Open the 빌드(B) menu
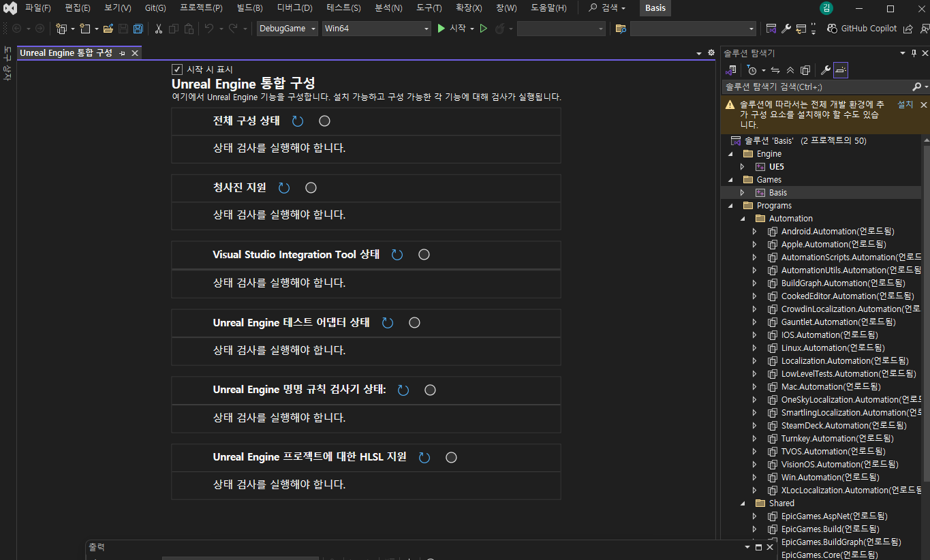930x560 pixels. [250, 8]
